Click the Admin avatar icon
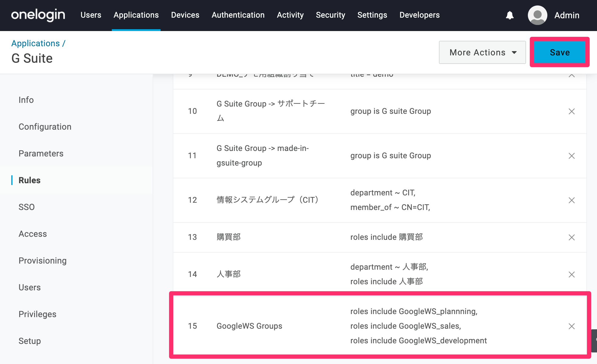This screenshot has width=597, height=364. tap(537, 15)
